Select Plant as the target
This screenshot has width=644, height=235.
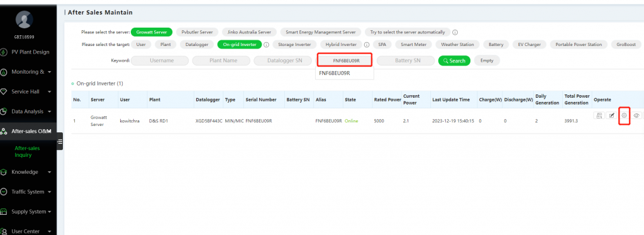166,45
